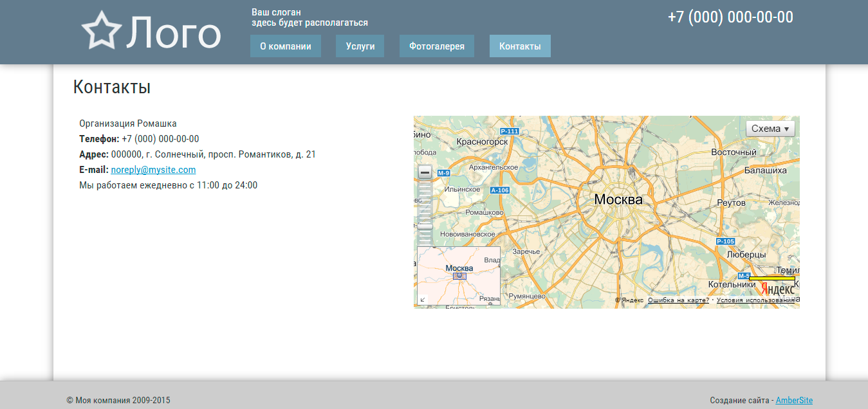Click the mini overview map thumbnail
This screenshot has width=868, height=409.
coord(459,275)
